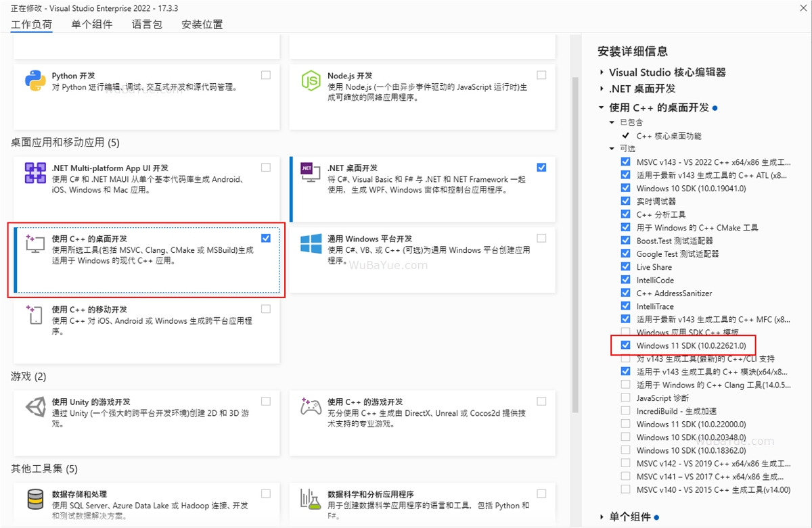
Task: Click the C++ game development gamepad icon
Action: coord(311,407)
